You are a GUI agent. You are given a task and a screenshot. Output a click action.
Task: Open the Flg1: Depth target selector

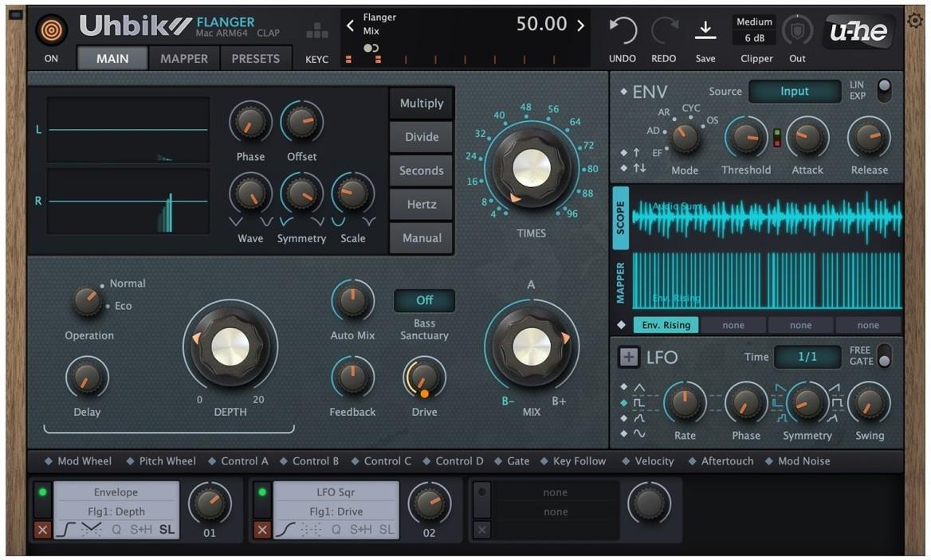tap(116, 511)
